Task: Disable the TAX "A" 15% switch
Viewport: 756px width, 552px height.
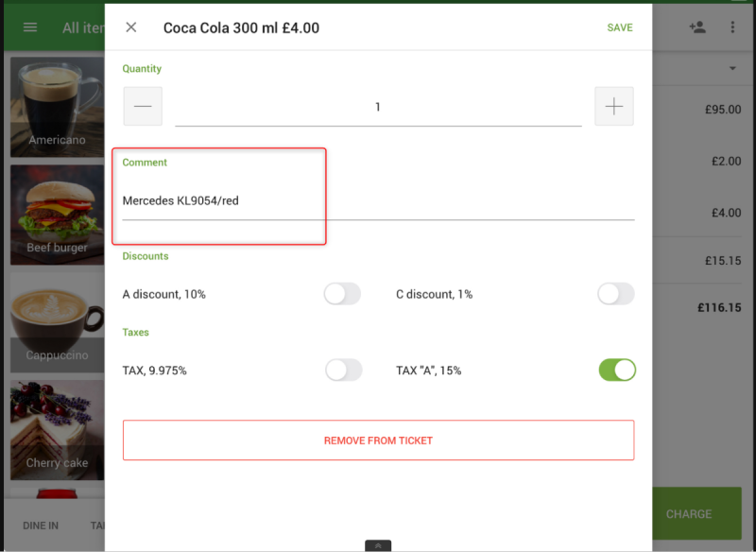Action: tap(617, 371)
